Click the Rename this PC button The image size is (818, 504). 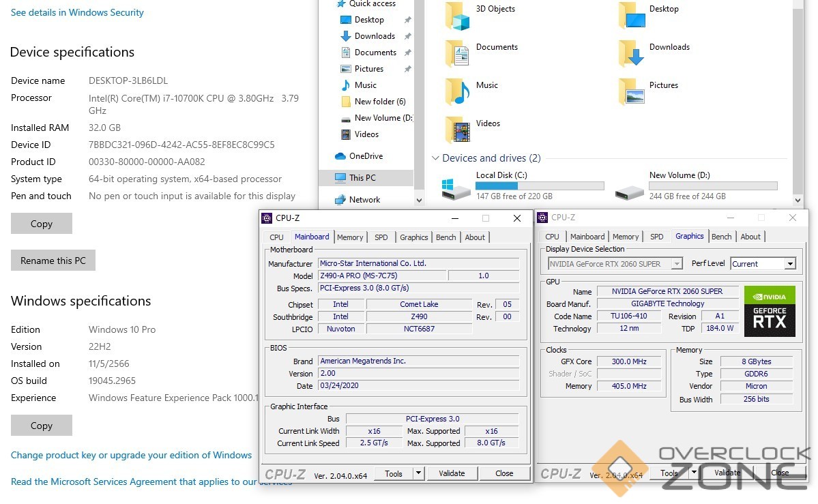[x=53, y=261]
